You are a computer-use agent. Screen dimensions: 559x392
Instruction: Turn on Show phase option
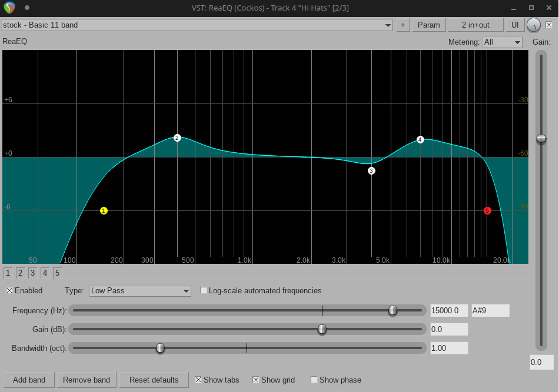pos(314,380)
